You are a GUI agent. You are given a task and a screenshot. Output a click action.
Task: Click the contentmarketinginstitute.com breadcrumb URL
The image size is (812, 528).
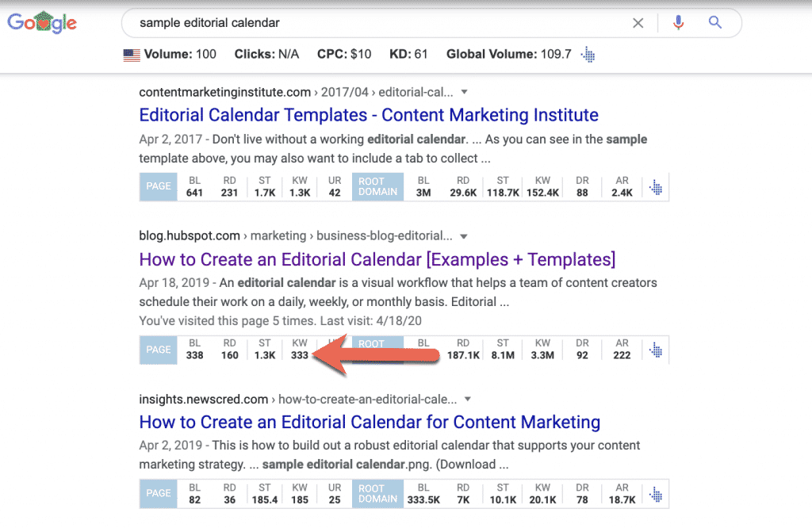296,92
